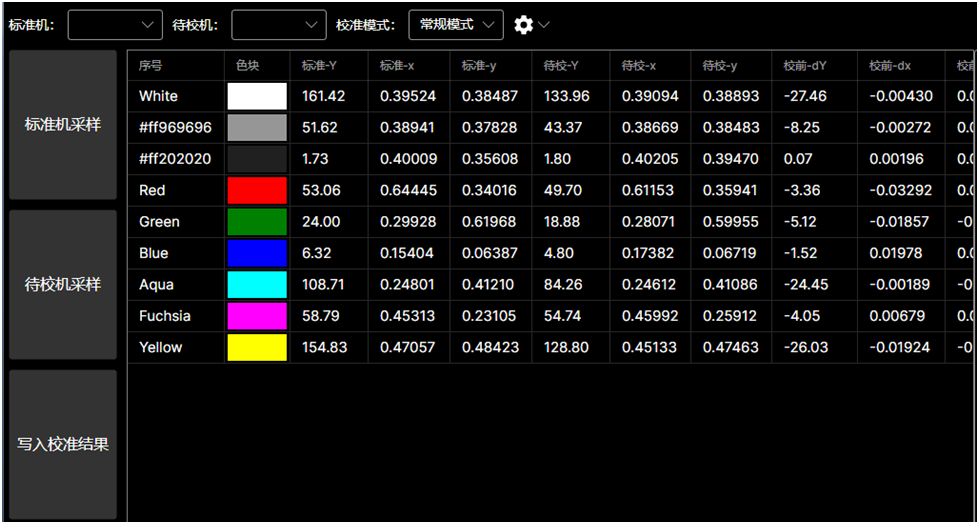Screen dimensions: 979x524
Task: Open the 标准机 dropdown
Action: pyautogui.click(x=115, y=25)
